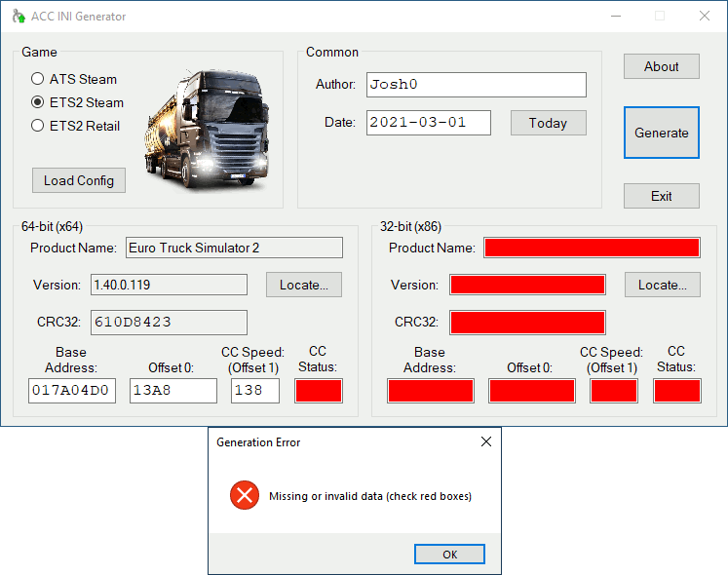Click the red 32-bit CC Speed field

coord(614,391)
